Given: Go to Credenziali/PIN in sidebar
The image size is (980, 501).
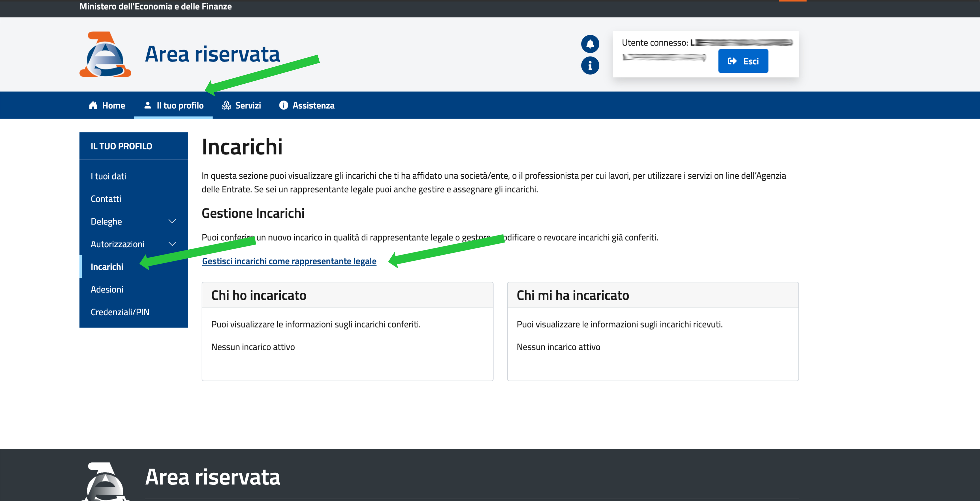Looking at the screenshot, I should tap(120, 312).
